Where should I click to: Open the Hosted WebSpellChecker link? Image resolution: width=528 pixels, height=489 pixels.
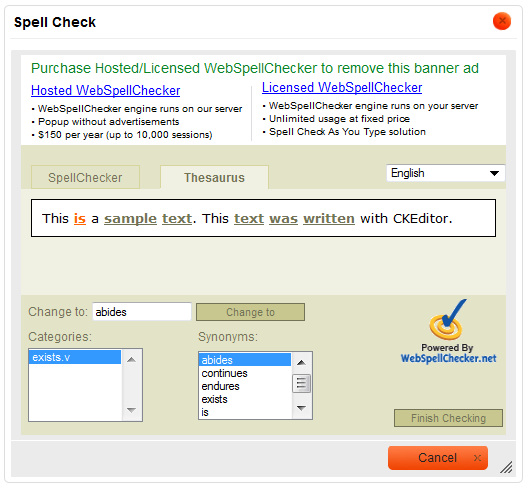105,90
